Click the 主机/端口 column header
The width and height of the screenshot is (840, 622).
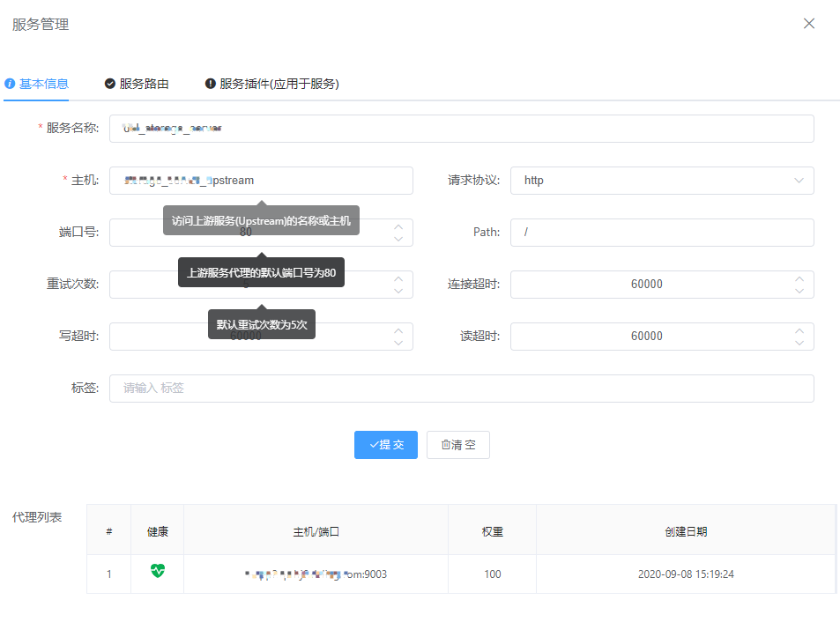[x=316, y=531]
